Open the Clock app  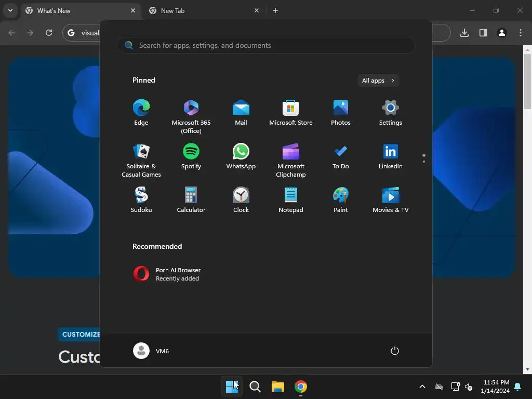tap(241, 200)
